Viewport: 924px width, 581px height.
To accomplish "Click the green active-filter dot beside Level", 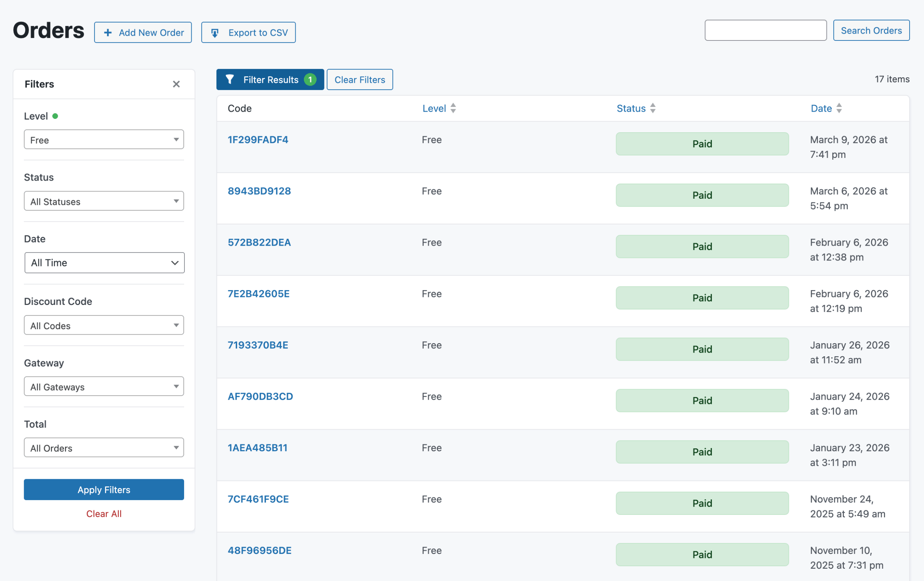I will (56, 116).
